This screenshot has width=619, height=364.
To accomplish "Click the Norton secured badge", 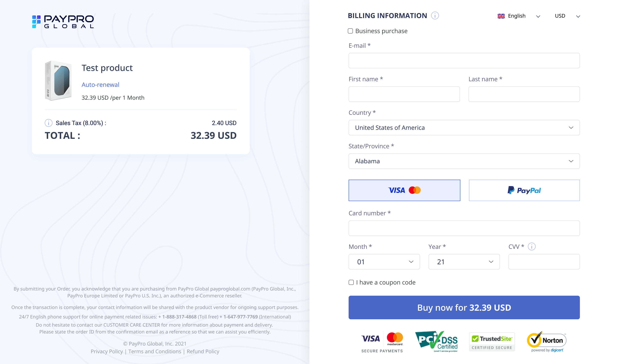I will (x=547, y=342).
